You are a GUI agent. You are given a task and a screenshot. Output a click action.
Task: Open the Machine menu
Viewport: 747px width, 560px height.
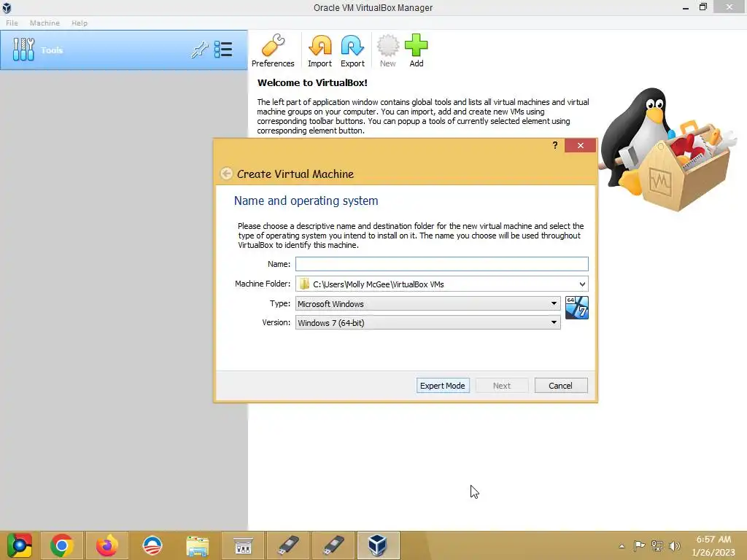point(44,23)
